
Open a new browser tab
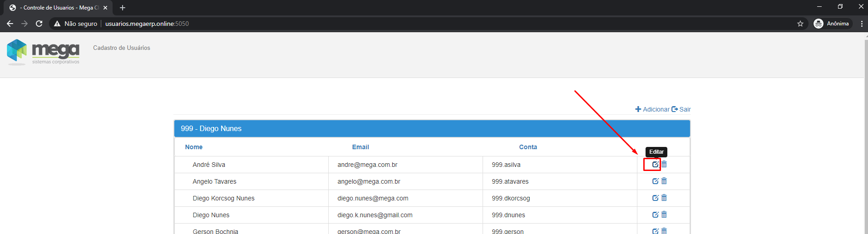coord(123,8)
